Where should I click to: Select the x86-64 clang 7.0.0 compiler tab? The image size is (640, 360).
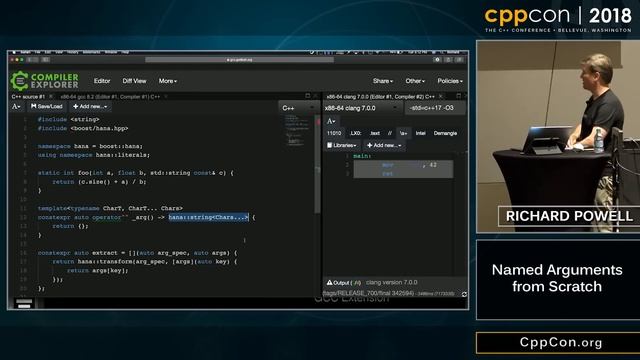coord(380,97)
